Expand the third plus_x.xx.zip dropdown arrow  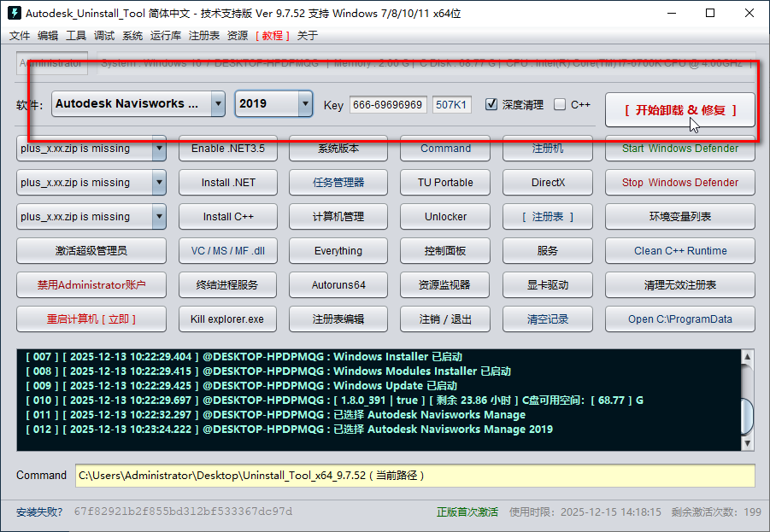coord(159,216)
